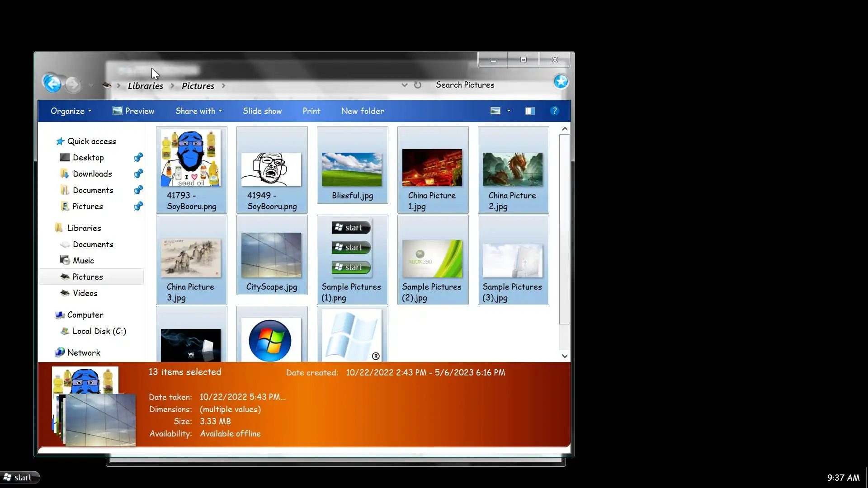Click the change view icon in toolbar
The image size is (868, 488).
point(495,111)
